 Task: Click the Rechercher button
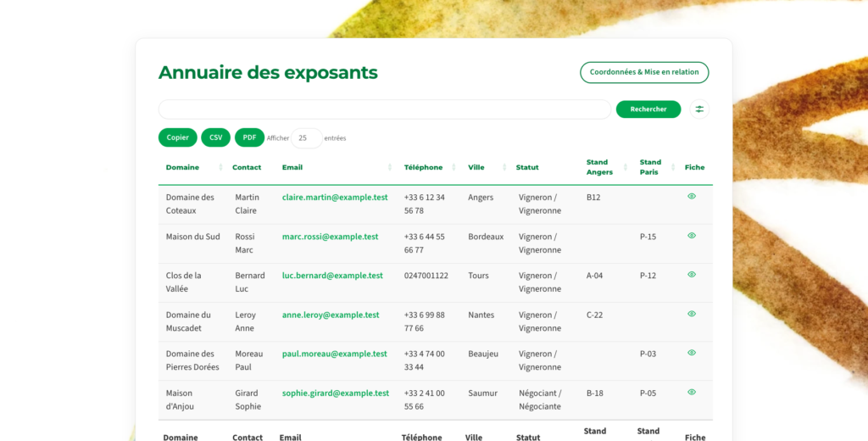pyautogui.click(x=648, y=109)
